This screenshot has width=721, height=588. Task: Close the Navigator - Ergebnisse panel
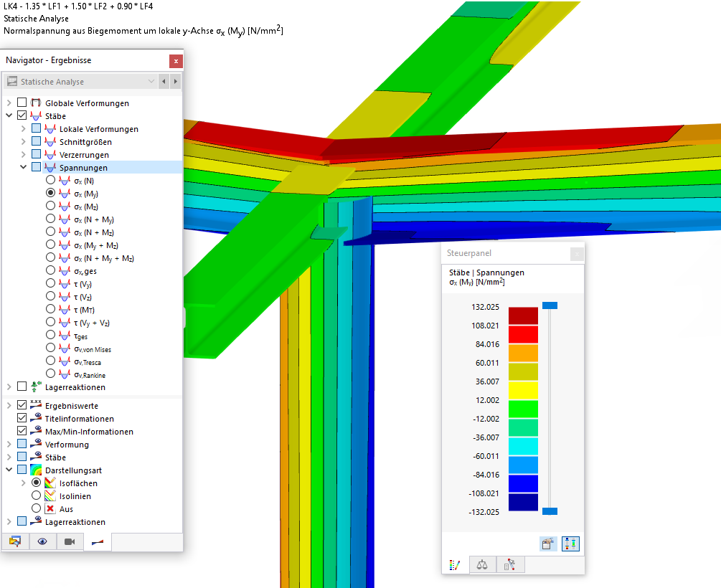tap(176, 61)
